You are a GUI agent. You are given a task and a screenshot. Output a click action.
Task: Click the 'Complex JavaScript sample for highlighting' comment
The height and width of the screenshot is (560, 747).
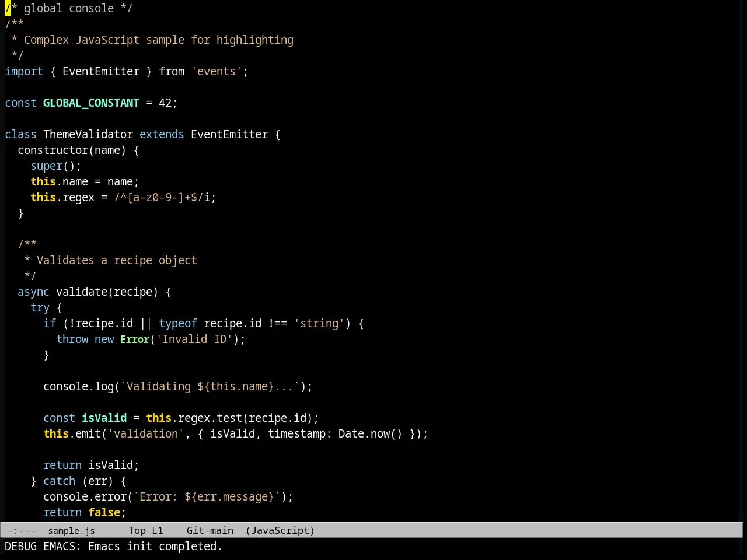159,40
